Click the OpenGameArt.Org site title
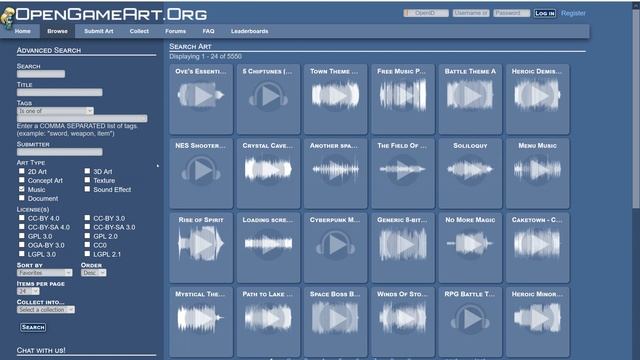The image size is (640, 360). tap(111, 15)
